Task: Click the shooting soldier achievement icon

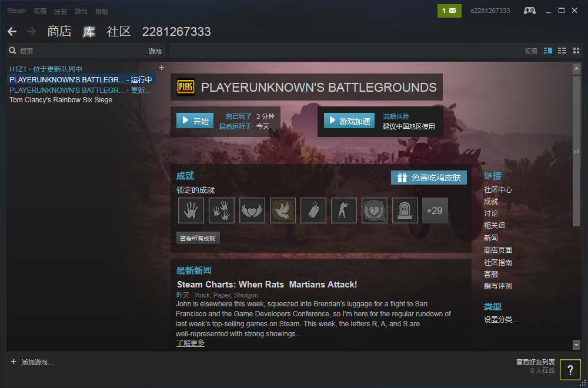Action: [x=344, y=210]
